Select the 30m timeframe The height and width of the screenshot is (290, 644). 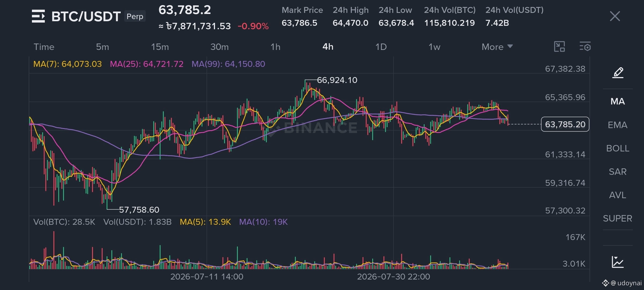219,47
